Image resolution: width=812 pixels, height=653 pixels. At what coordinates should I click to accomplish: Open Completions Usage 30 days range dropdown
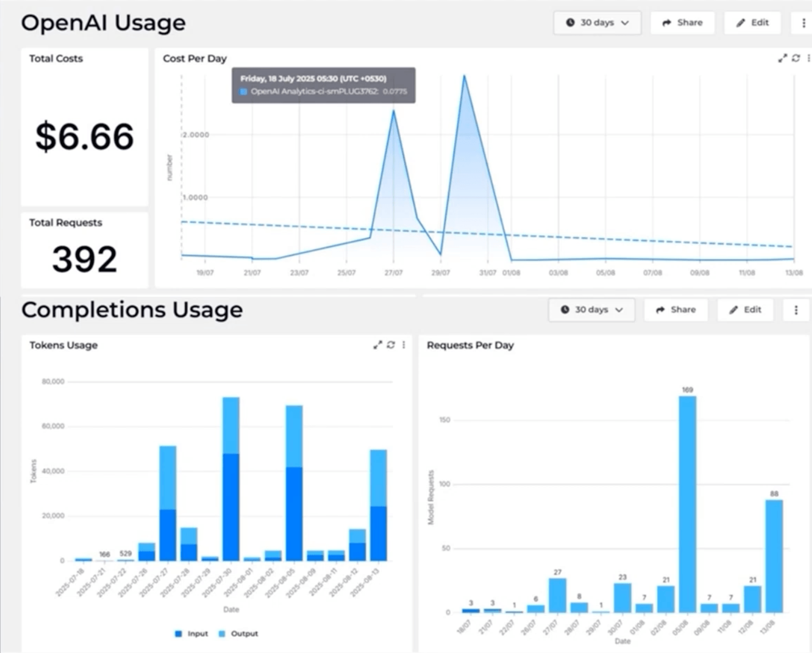click(x=591, y=310)
